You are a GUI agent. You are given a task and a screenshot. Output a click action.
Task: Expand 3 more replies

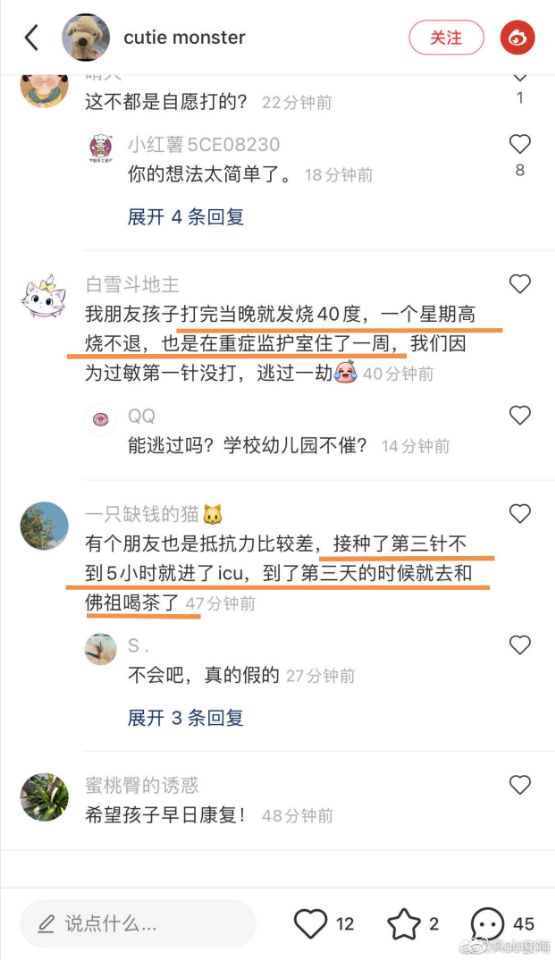click(x=186, y=718)
